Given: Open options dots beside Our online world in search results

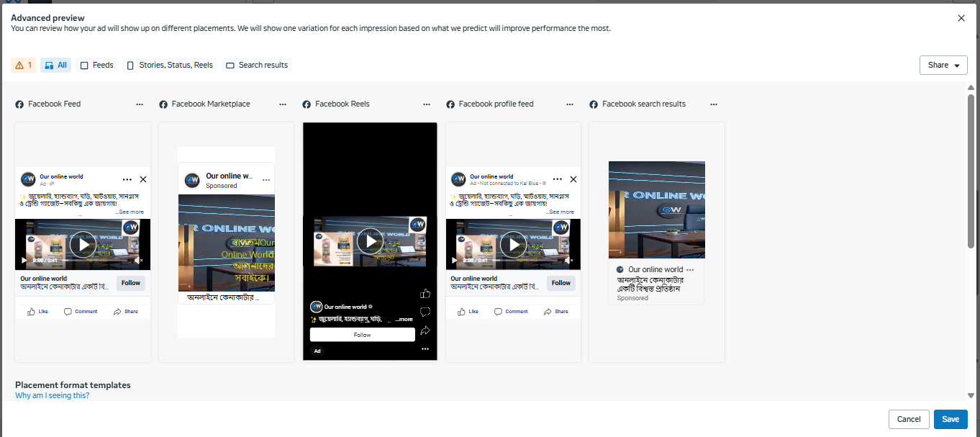Looking at the screenshot, I should [x=690, y=270].
